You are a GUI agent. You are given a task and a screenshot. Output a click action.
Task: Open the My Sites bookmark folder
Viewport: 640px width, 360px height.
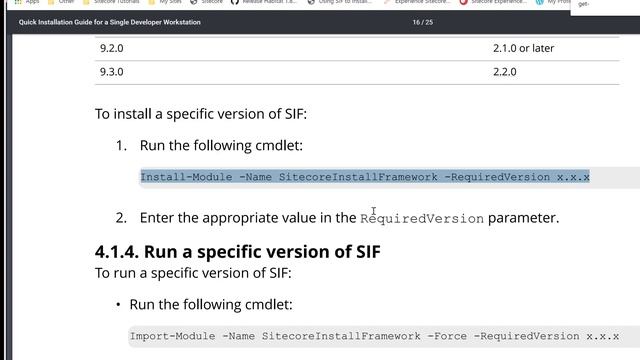tap(165, 2)
